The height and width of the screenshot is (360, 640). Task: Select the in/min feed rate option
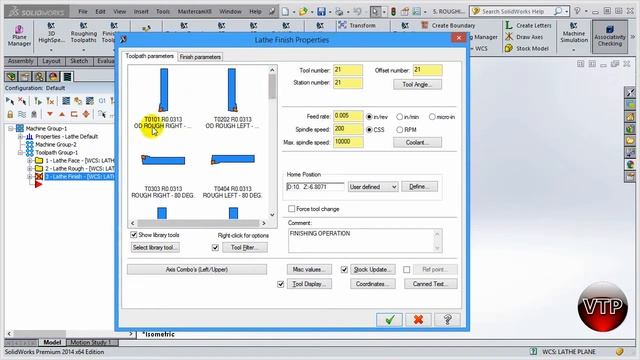pos(400,117)
